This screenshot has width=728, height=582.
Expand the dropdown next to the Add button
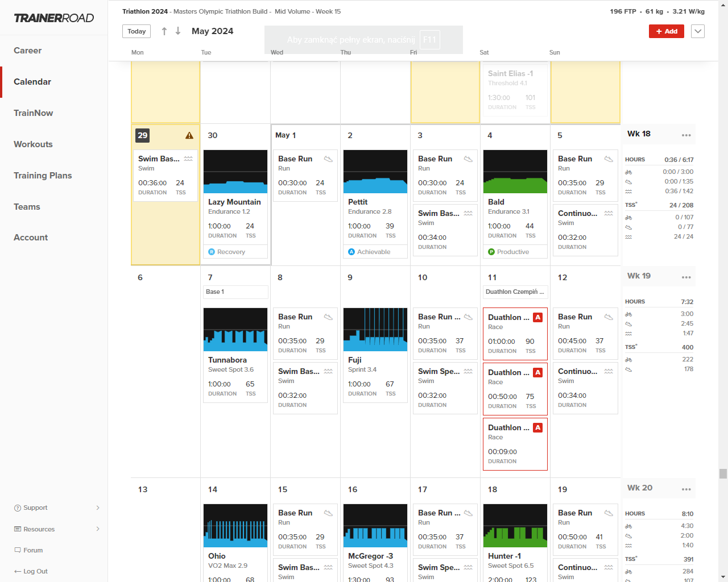point(698,31)
